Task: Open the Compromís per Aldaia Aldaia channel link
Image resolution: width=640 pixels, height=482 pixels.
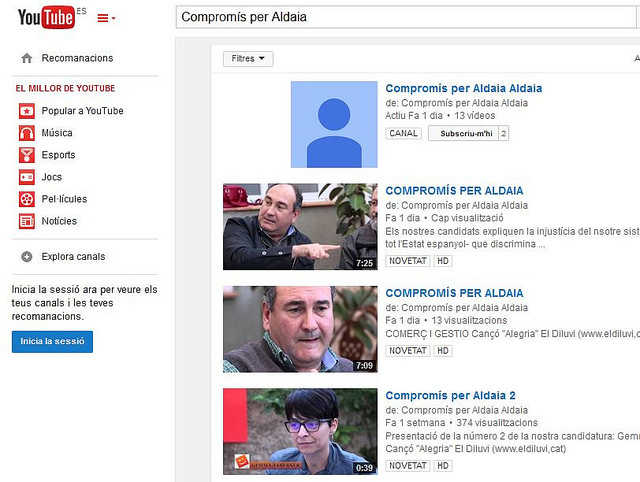Action: pyautogui.click(x=463, y=88)
